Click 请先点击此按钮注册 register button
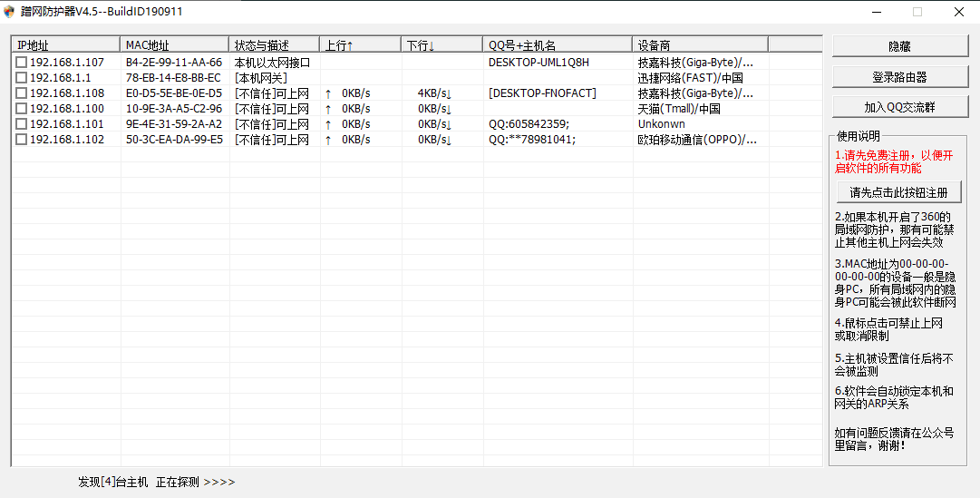The width and height of the screenshot is (980, 498). pyautogui.click(x=898, y=192)
